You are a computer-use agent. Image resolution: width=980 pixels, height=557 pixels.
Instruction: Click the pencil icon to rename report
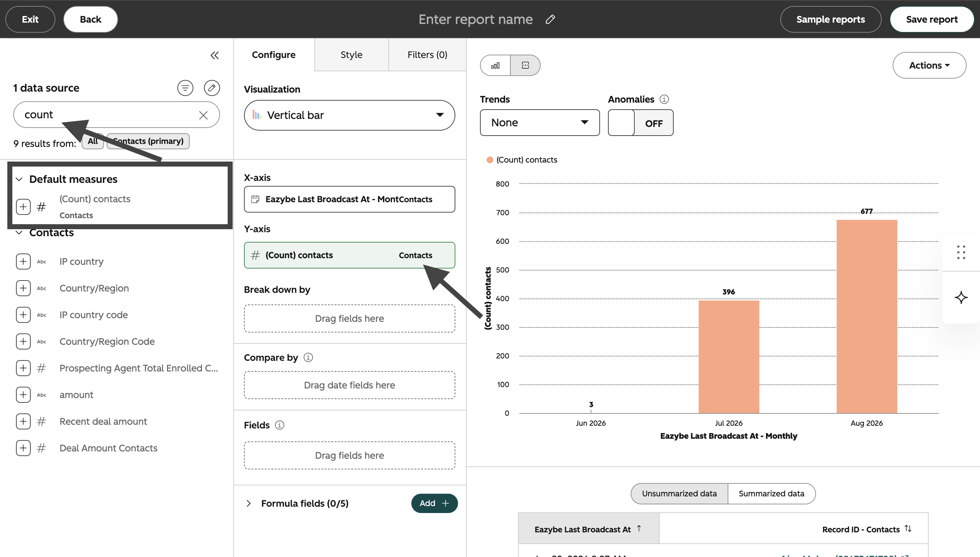[550, 19]
